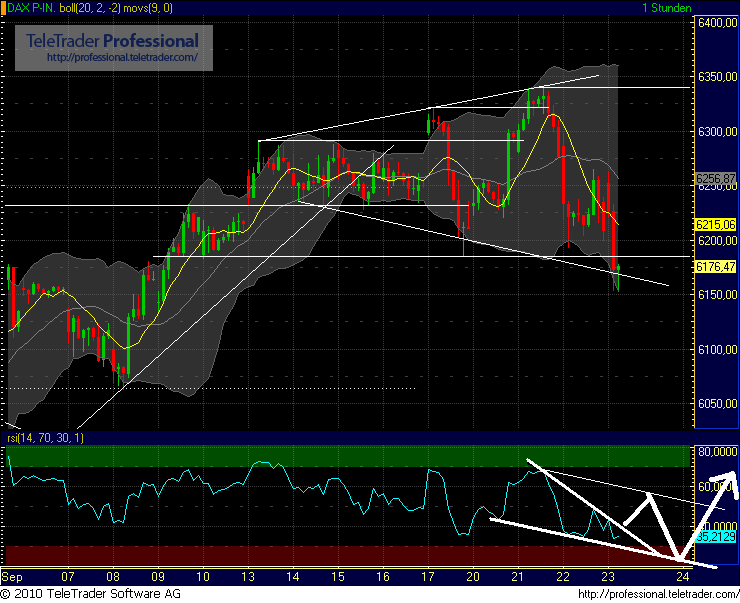This screenshot has width=740, height=603.
Task: Click date 22 on the time axis
Action: tap(563, 577)
